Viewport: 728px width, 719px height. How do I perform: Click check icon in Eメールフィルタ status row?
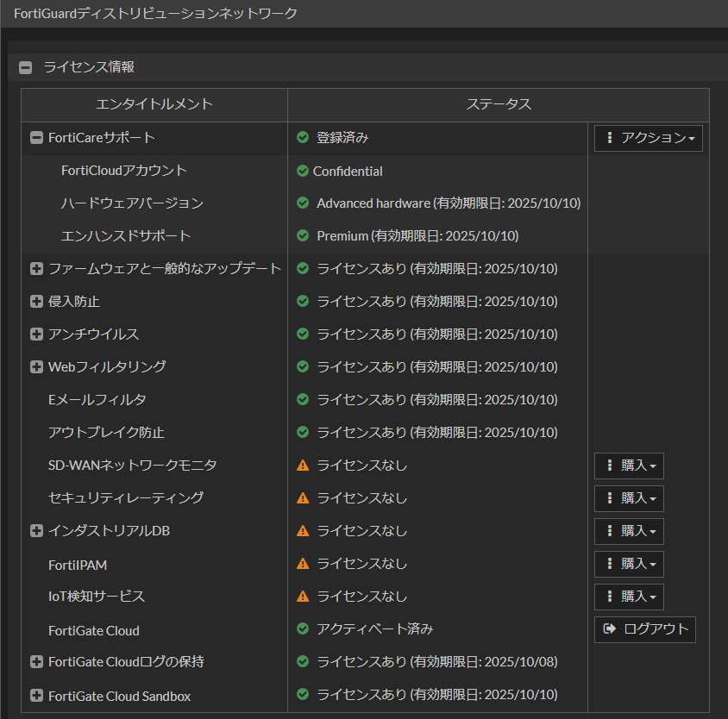coord(303,399)
